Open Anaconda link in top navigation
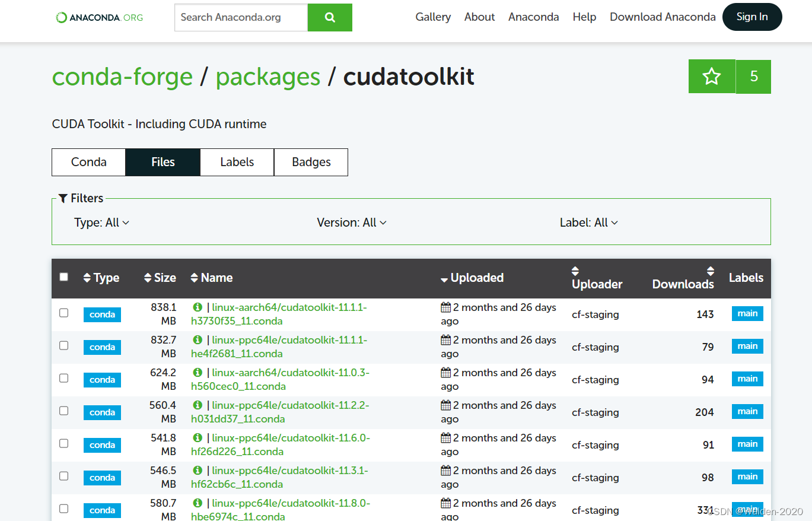The image size is (812, 521). [534, 17]
